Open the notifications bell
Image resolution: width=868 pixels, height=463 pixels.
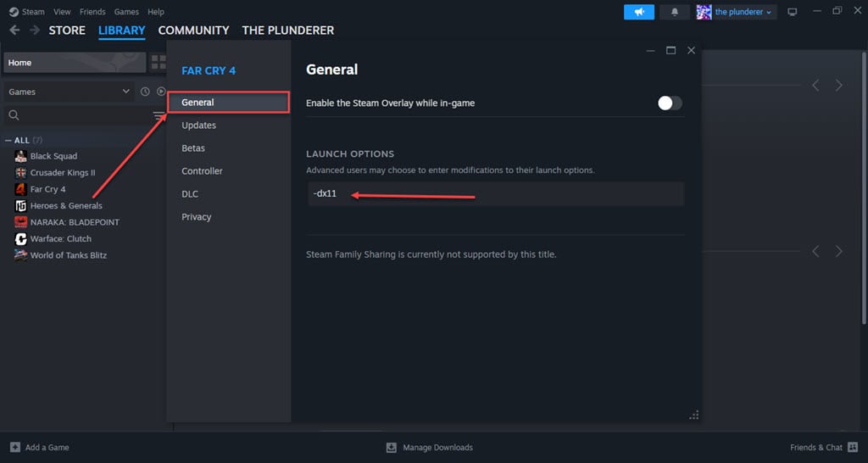pyautogui.click(x=674, y=12)
